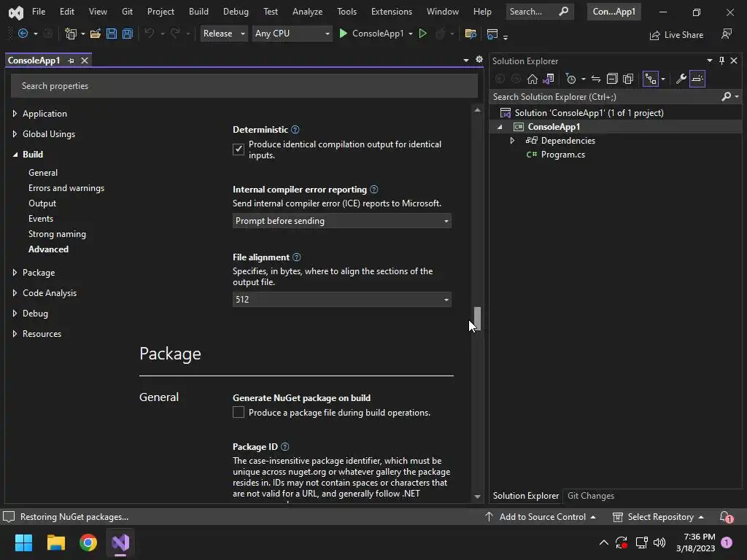Image resolution: width=747 pixels, height=560 pixels.
Task: Open Chrome from the Windows taskbar
Action: point(88,542)
